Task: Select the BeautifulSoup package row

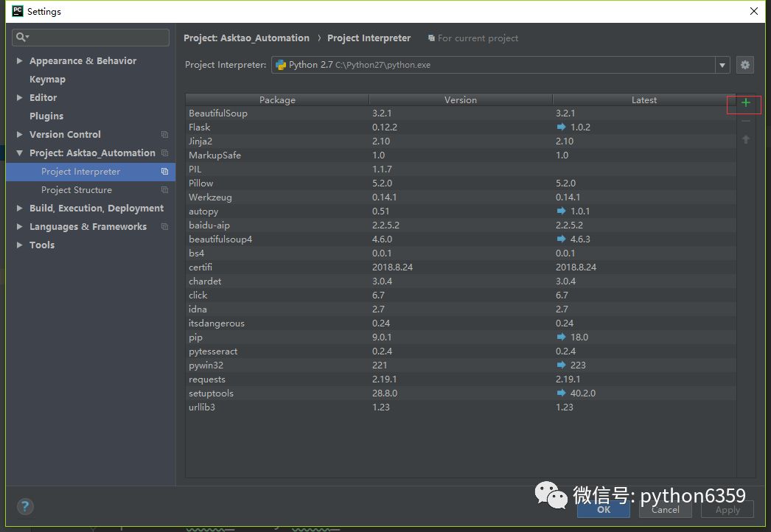Action: tap(461, 113)
